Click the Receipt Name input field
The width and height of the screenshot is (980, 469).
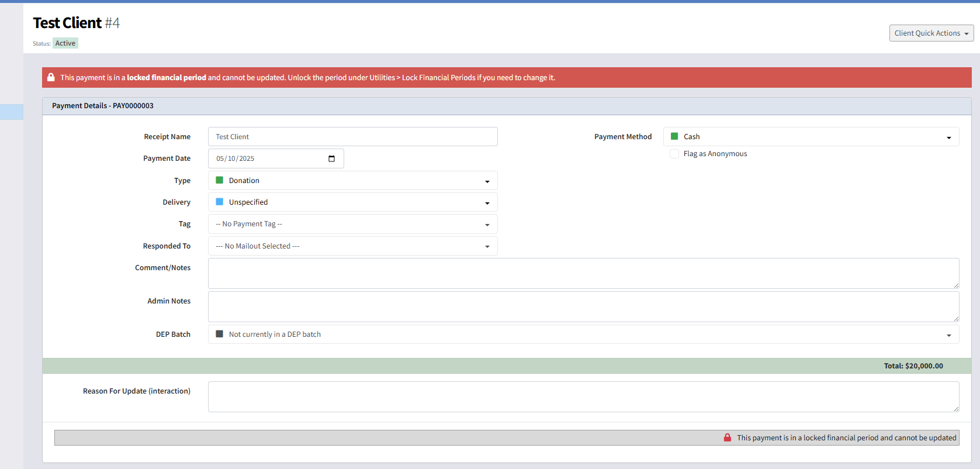point(353,137)
